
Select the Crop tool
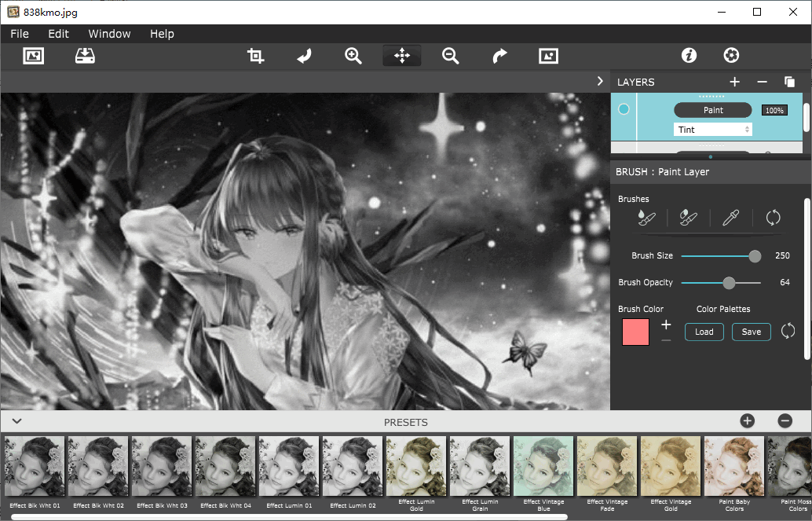255,56
